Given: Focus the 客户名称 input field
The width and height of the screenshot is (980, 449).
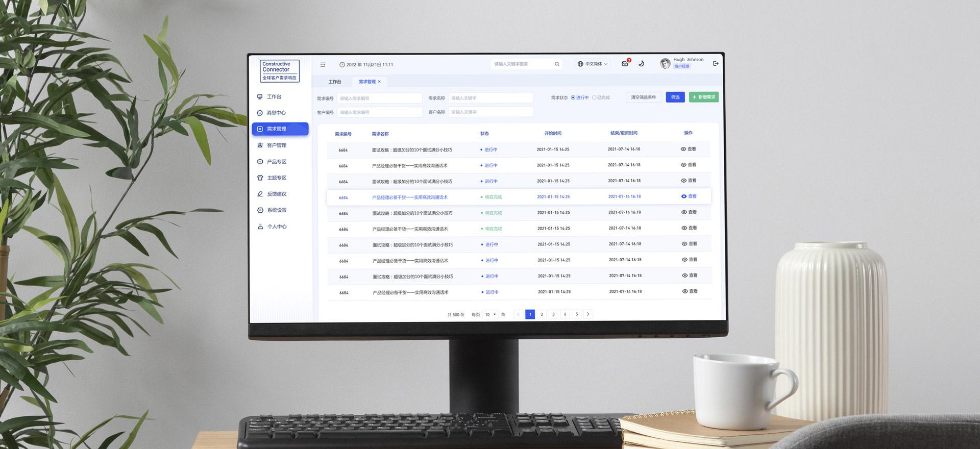Looking at the screenshot, I should point(491,112).
